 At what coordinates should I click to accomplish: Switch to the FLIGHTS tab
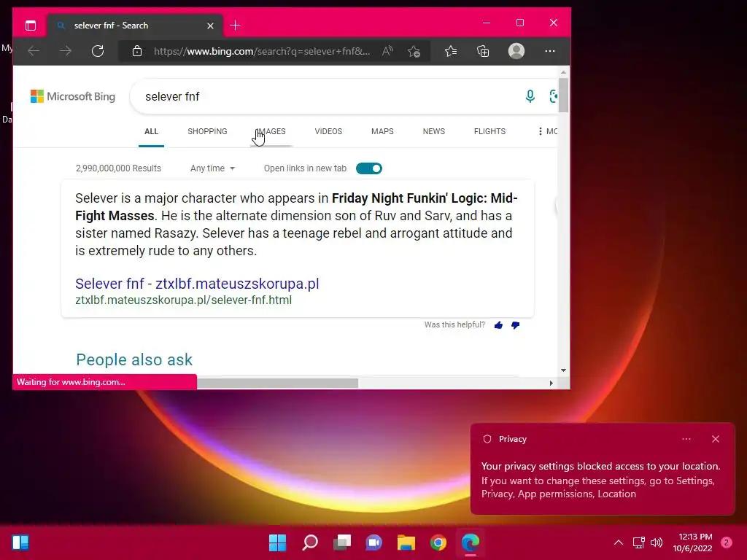(x=489, y=131)
